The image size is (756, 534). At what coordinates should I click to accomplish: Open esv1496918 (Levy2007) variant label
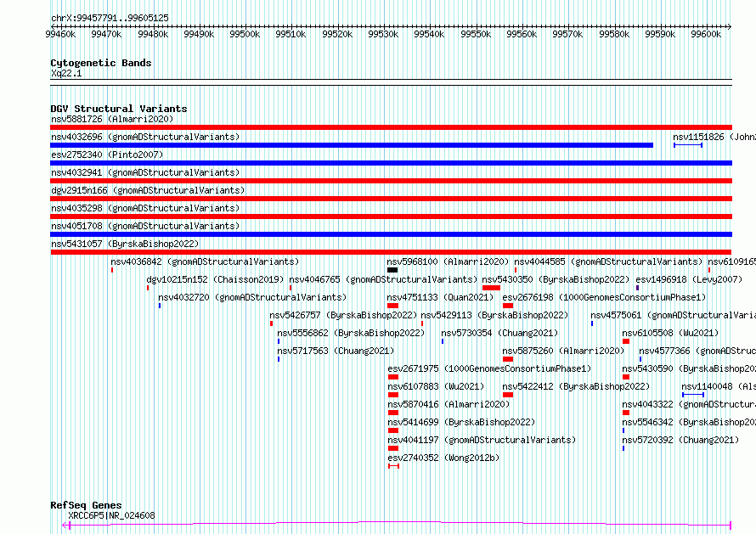689,279
